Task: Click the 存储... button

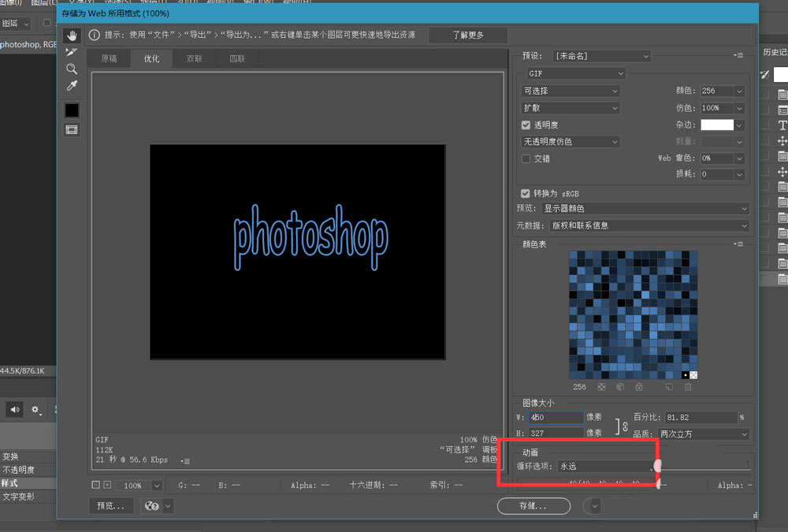Action: click(533, 506)
